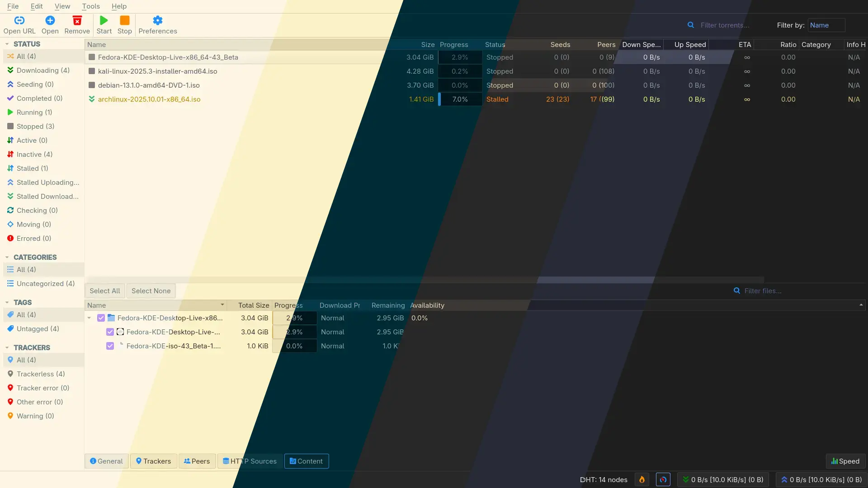Collapse the CATEGORIES section
Image resolution: width=868 pixels, height=488 pixels.
click(x=6, y=257)
